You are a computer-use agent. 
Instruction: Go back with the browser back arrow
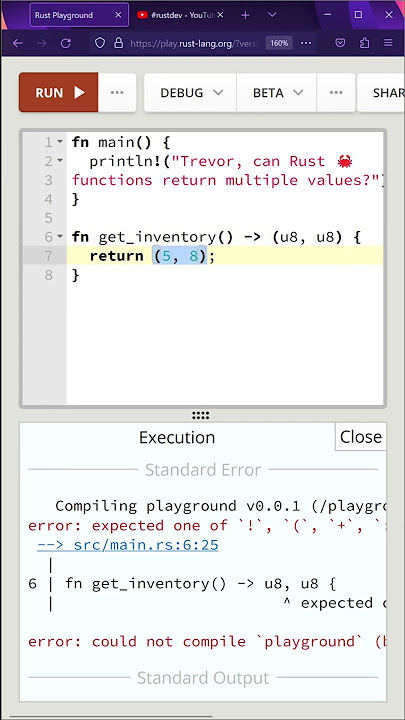pos(17,43)
